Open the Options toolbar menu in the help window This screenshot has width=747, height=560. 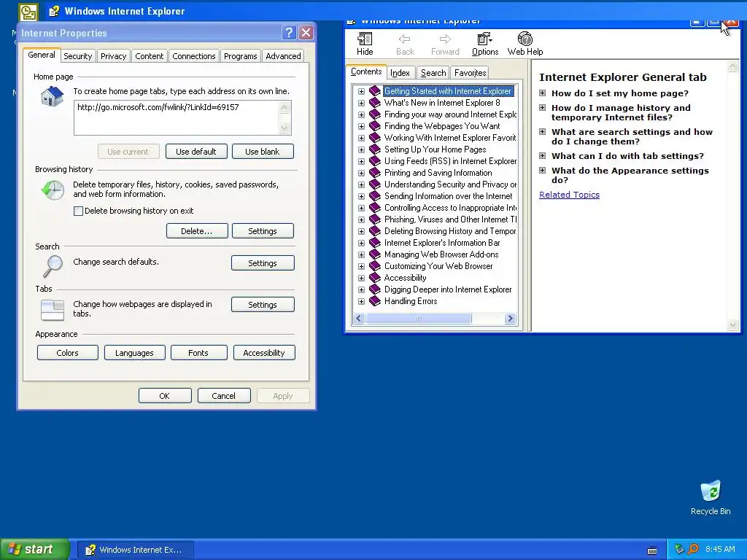click(x=485, y=44)
